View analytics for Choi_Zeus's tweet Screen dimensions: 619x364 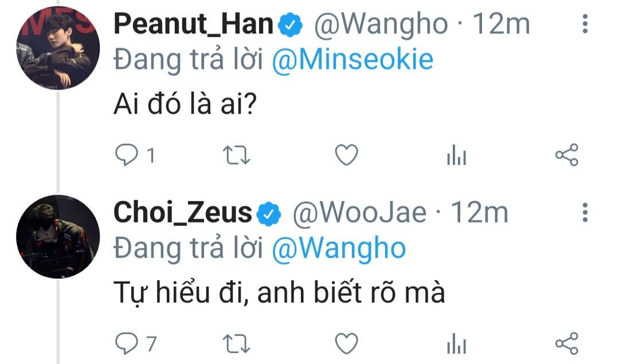457,343
